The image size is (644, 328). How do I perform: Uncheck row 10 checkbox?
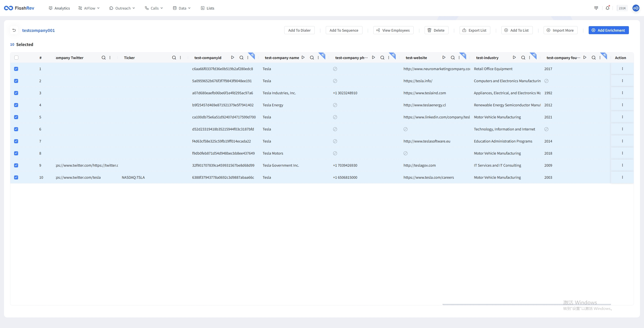click(16, 177)
